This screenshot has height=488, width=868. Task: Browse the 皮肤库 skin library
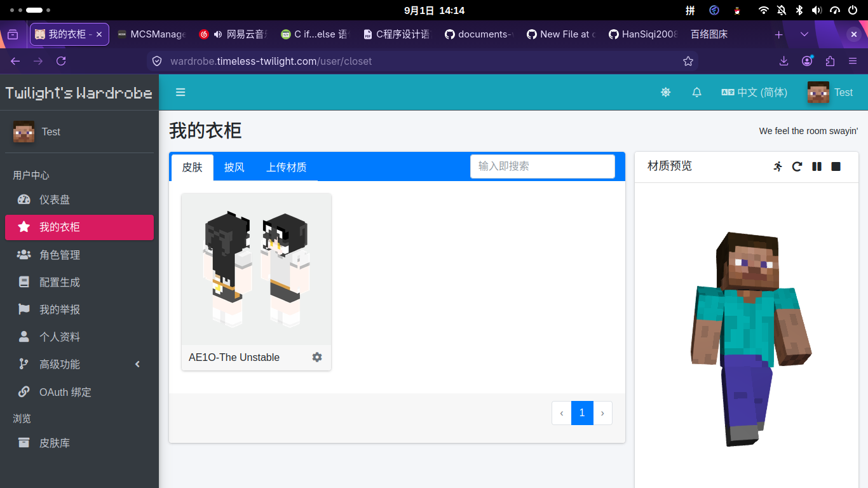pyautogui.click(x=79, y=443)
